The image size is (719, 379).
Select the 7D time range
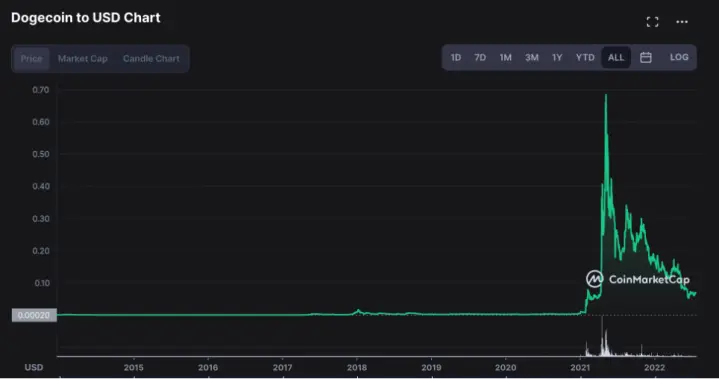pos(480,57)
